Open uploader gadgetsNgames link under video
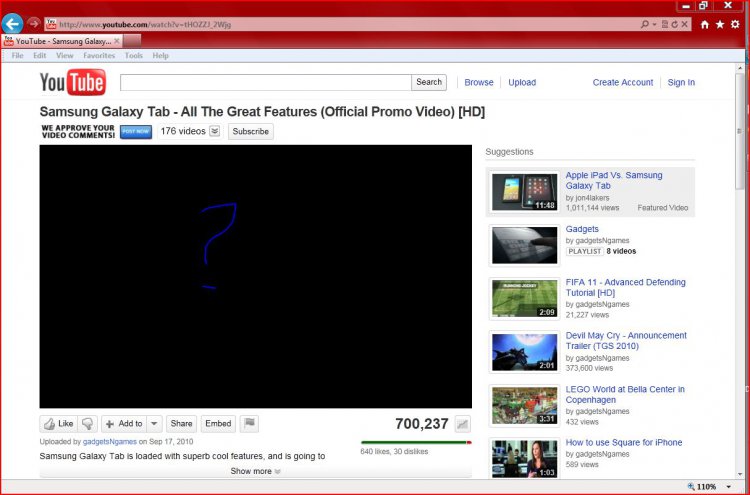The image size is (750, 495). [x=110, y=441]
